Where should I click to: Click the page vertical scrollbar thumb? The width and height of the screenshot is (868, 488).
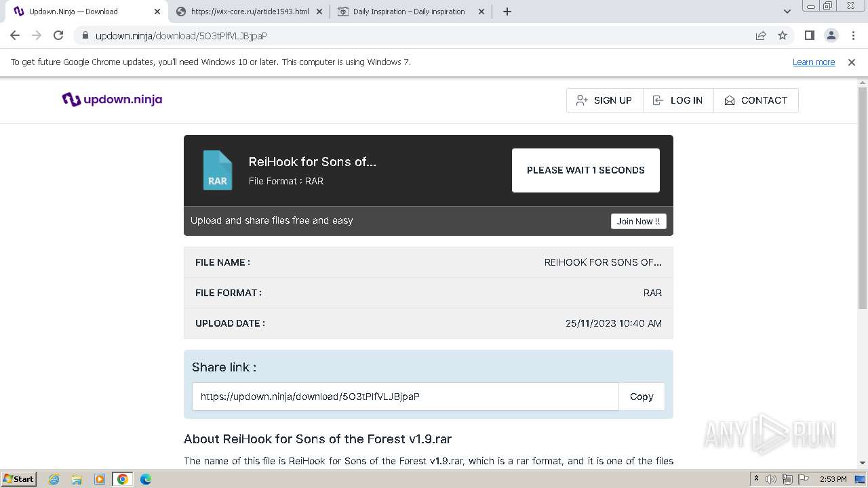tap(863, 198)
